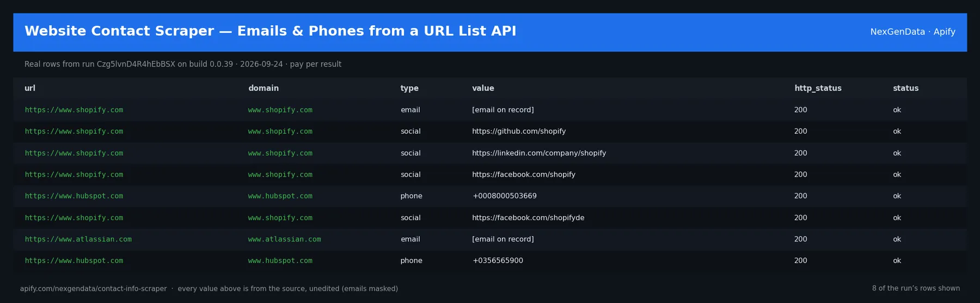This screenshot has height=303, width=980.
Task: Open the https://github.com/shopify value
Action: pyautogui.click(x=519, y=131)
